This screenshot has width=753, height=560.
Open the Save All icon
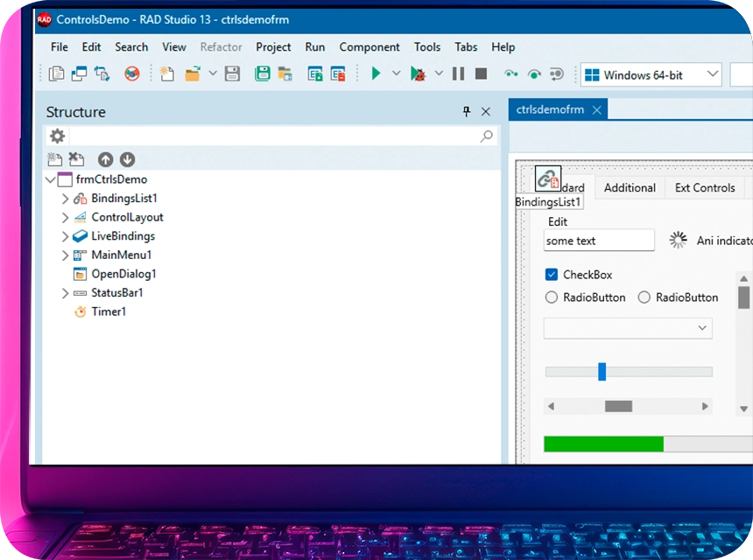tap(262, 74)
